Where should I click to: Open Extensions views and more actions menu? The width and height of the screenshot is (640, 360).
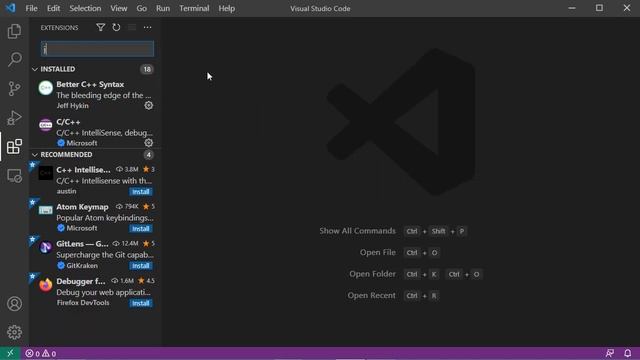pos(147,27)
